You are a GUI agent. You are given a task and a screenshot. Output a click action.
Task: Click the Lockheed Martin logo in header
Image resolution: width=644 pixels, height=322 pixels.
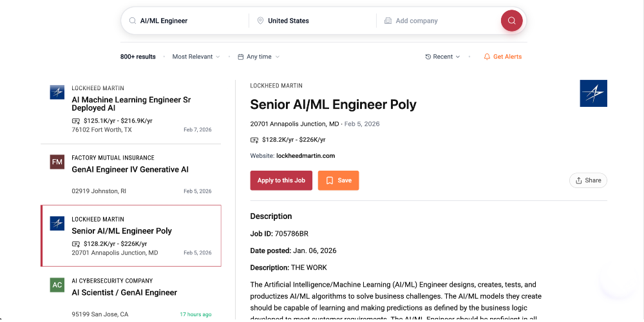(593, 93)
